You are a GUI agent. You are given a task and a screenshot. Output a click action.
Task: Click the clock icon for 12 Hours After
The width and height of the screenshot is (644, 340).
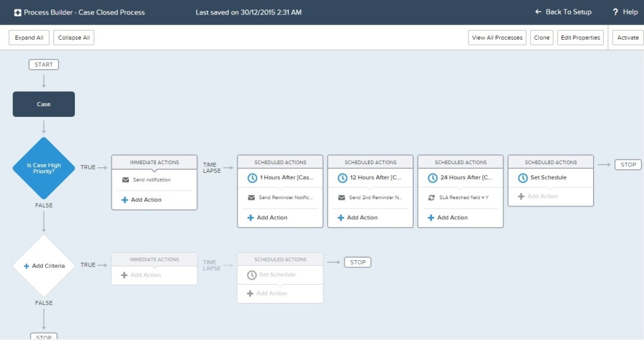tap(343, 178)
